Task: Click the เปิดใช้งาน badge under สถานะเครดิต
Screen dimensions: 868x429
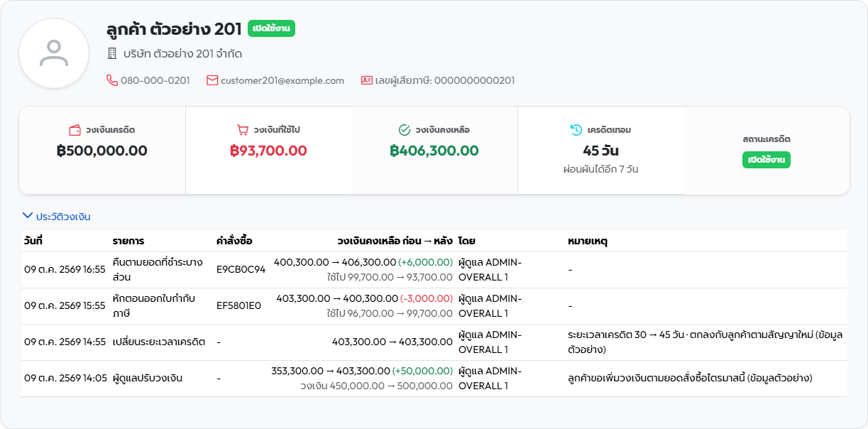Action: coord(767,160)
